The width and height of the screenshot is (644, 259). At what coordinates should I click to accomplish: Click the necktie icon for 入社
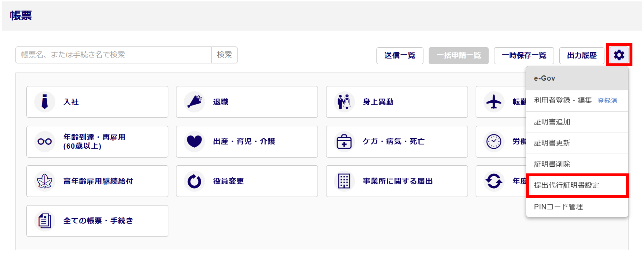pyautogui.click(x=45, y=102)
